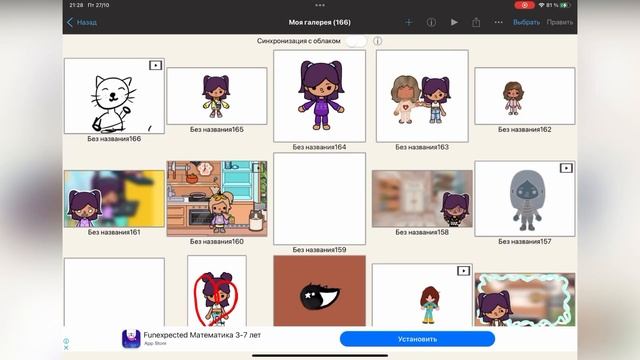Open ad info icon in banner
Viewport: 640px width, 360px height.
click(x=66, y=341)
